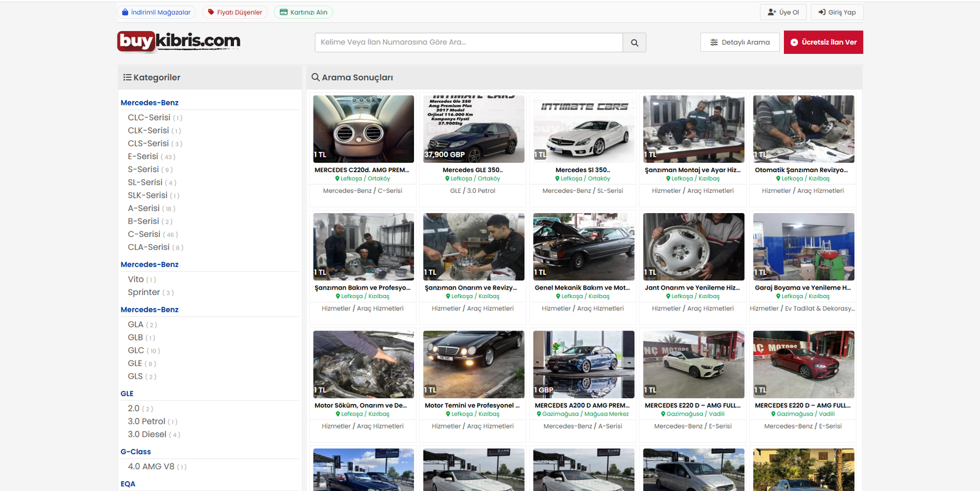This screenshot has height=491, width=980.
Task: Click the Ücretsiz İlan Ver button
Action: (x=823, y=42)
